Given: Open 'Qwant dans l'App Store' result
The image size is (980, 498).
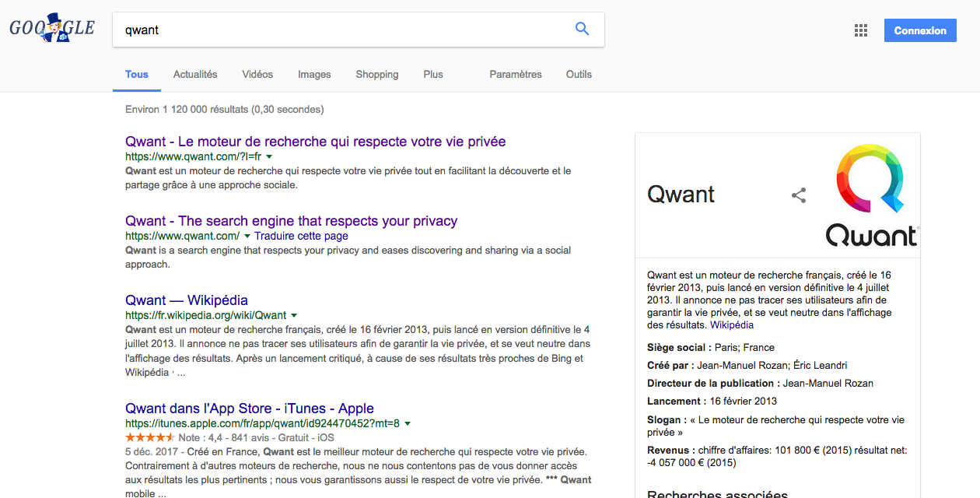Looking at the screenshot, I should (250, 409).
